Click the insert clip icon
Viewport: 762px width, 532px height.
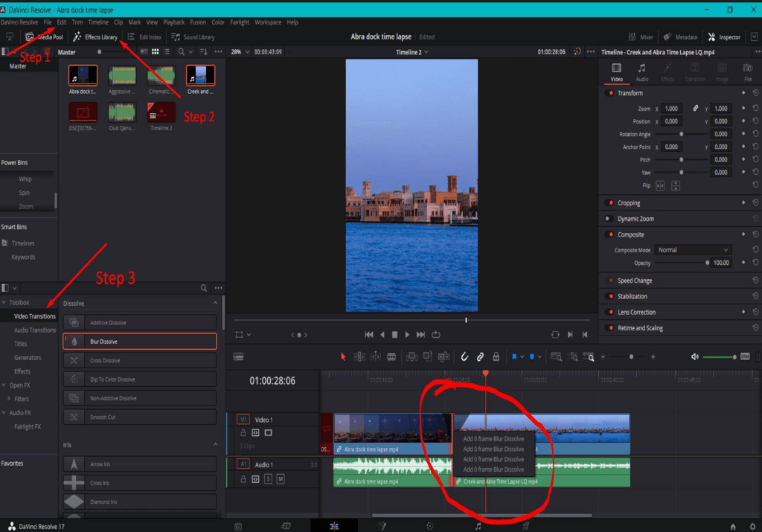click(x=412, y=357)
